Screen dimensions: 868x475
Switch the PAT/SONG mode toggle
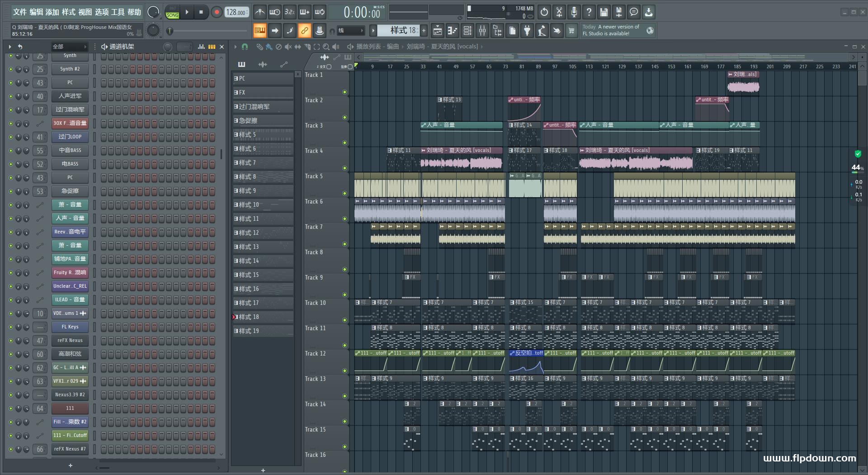pos(173,12)
